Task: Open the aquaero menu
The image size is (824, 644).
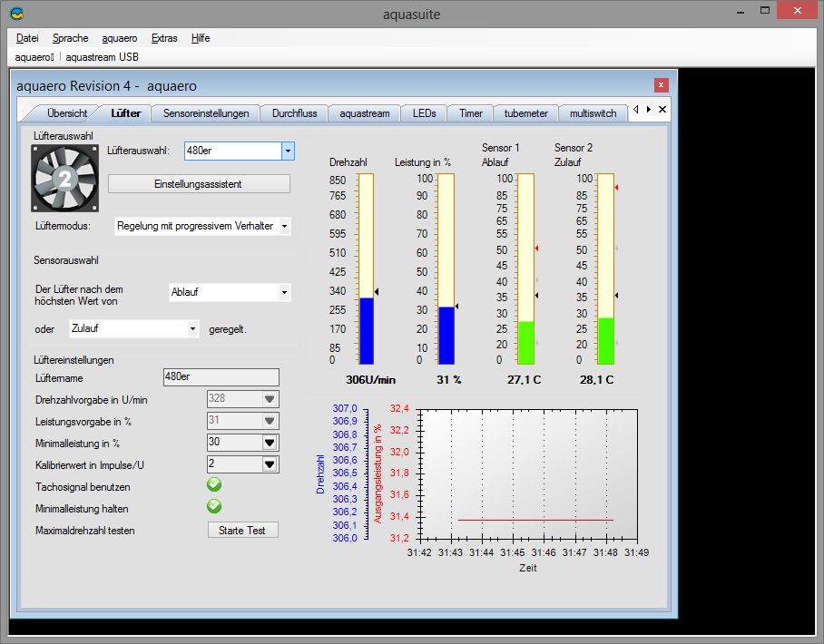Action: (x=119, y=38)
